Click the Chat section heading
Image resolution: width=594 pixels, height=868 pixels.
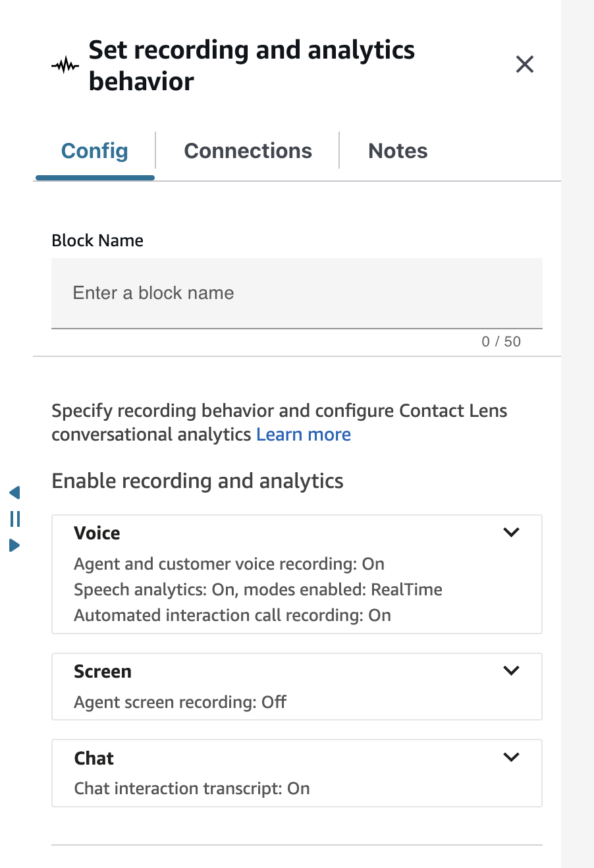pyautogui.click(x=94, y=759)
